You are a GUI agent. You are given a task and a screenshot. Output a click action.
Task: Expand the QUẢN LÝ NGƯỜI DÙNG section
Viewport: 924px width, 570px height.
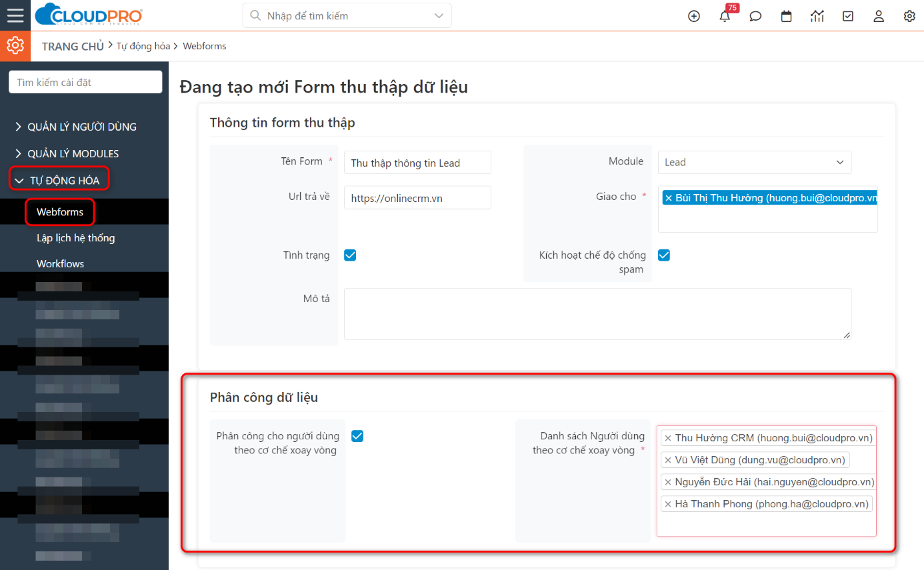(75, 127)
